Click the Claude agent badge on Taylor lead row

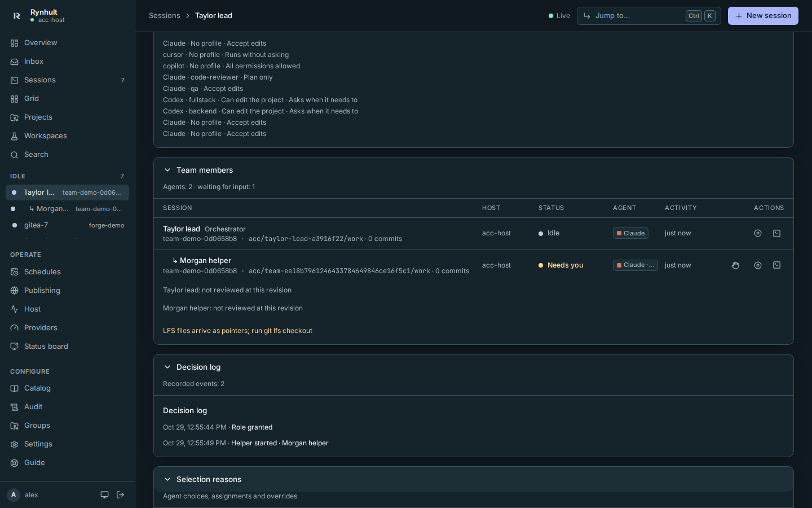click(x=630, y=233)
